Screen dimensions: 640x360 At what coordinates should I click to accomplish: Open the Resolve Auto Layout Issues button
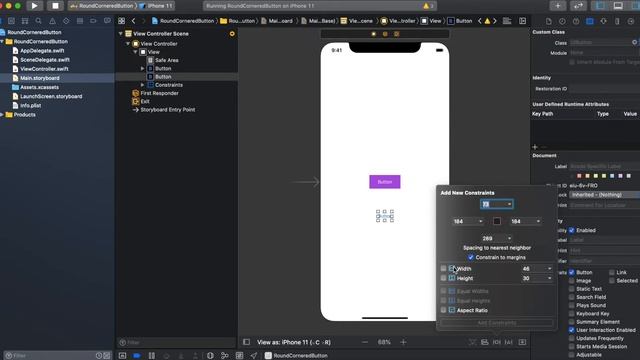(509, 342)
